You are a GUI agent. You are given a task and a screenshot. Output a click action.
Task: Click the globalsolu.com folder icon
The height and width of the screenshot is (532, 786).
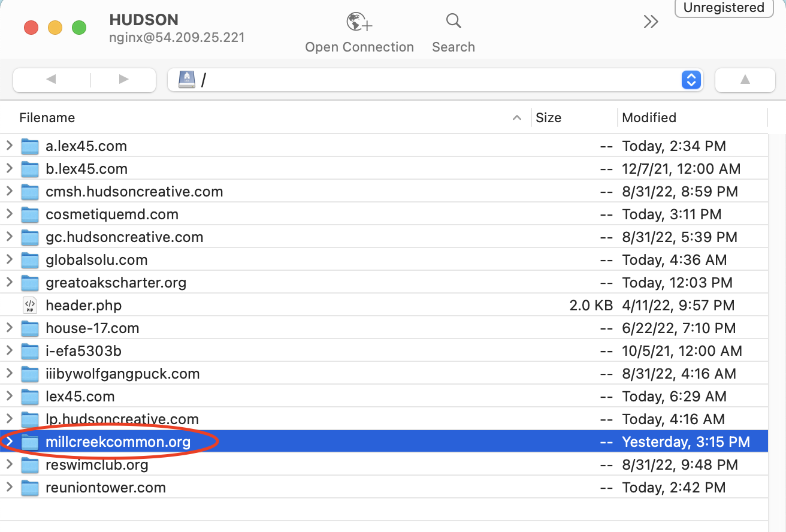pyautogui.click(x=30, y=260)
